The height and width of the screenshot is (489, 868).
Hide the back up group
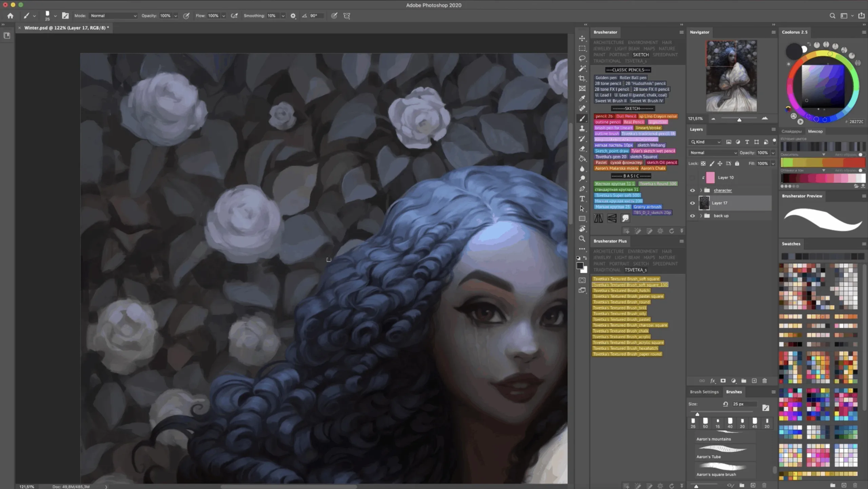[x=692, y=216]
